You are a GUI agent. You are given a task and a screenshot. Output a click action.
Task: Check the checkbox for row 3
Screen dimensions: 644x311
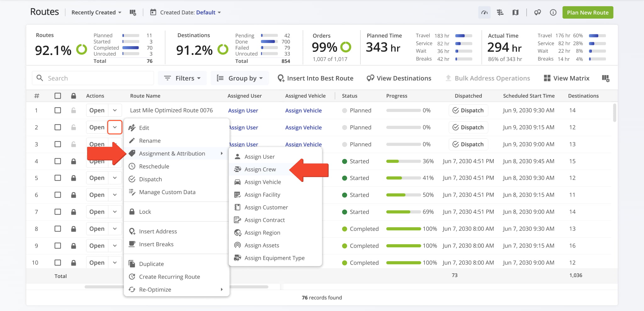click(58, 144)
